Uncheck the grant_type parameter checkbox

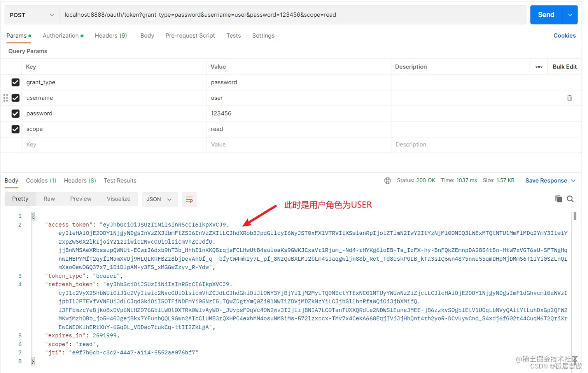(16, 82)
